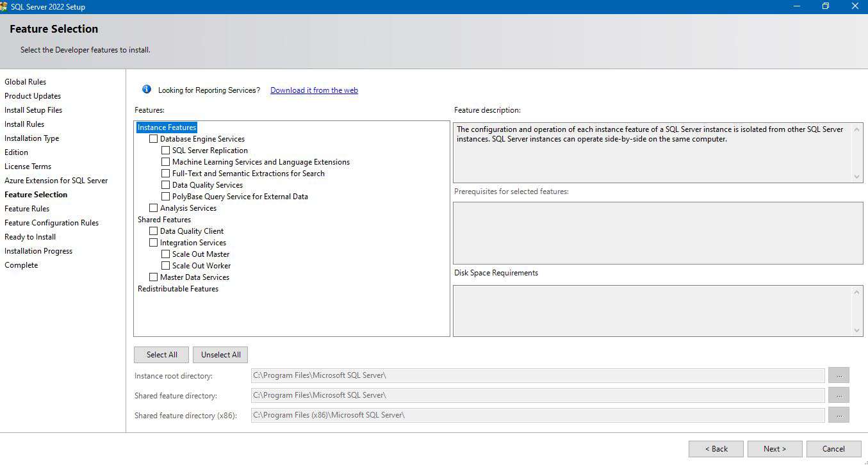Click the Shared feature directory (x86) field
868x465 pixels.
click(x=537, y=415)
